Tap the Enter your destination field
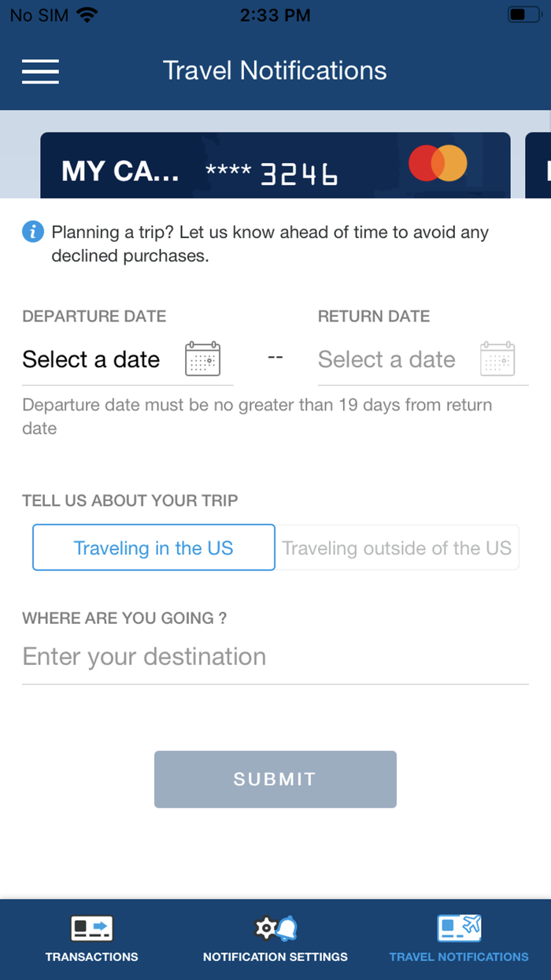The image size is (551, 980). [x=144, y=656]
